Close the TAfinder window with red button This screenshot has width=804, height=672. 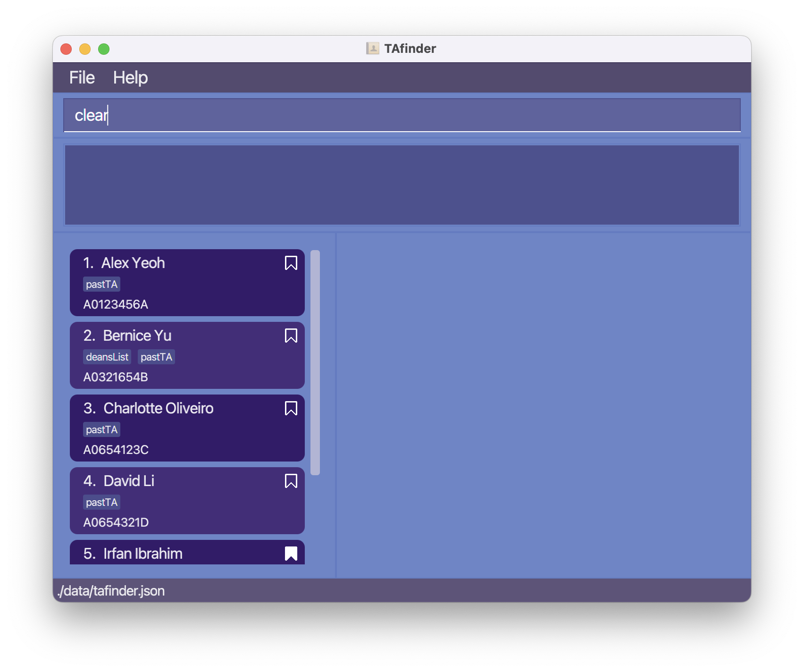(66, 49)
